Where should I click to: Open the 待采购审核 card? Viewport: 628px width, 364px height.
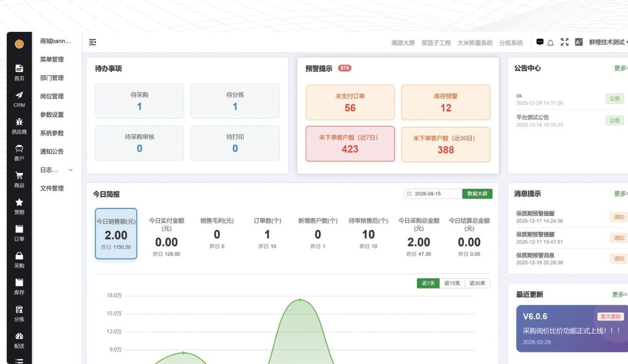pos(139,143)
